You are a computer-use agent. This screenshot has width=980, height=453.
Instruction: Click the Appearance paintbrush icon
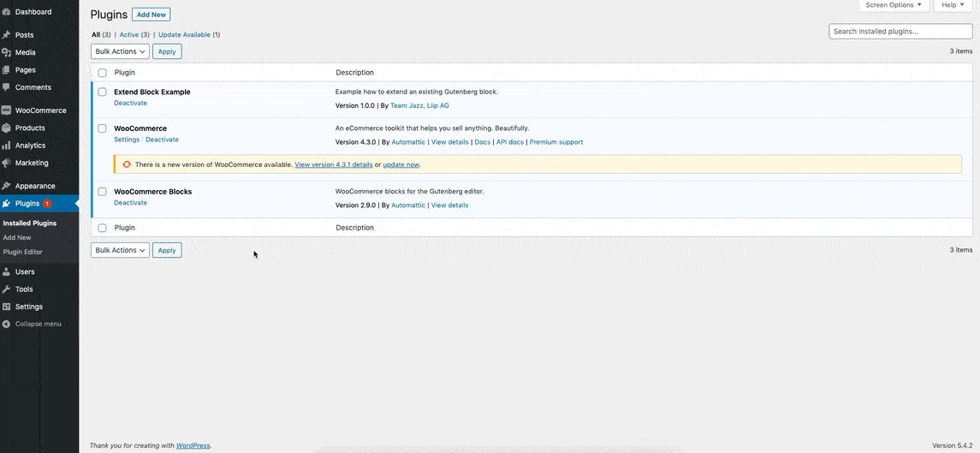tap(6, 186)
